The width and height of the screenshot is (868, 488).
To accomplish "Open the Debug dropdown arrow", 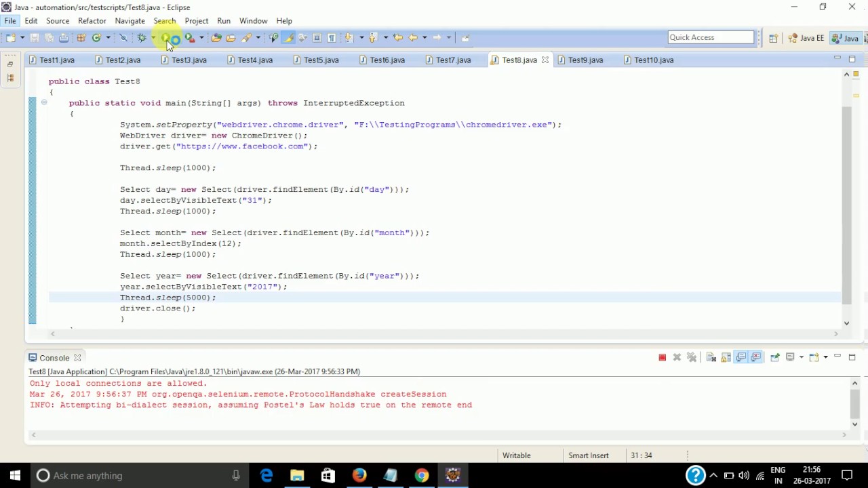I will point(153,38).
